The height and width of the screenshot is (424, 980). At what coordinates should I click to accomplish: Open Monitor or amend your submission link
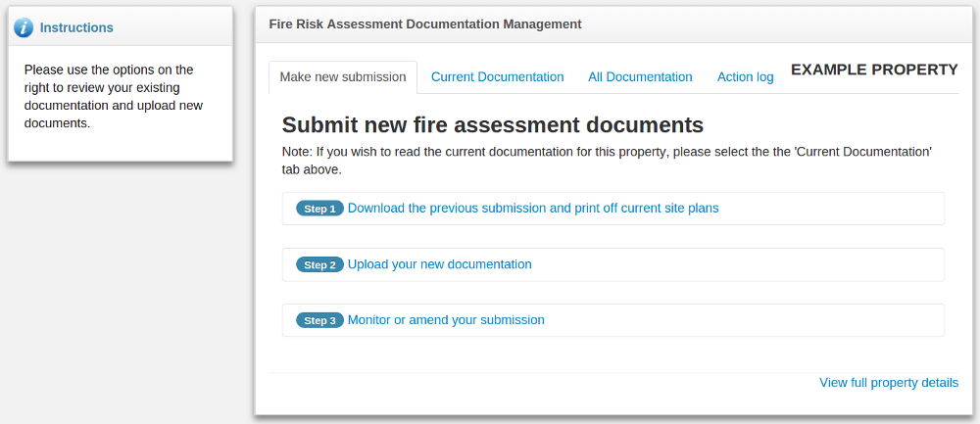[446, 319]
